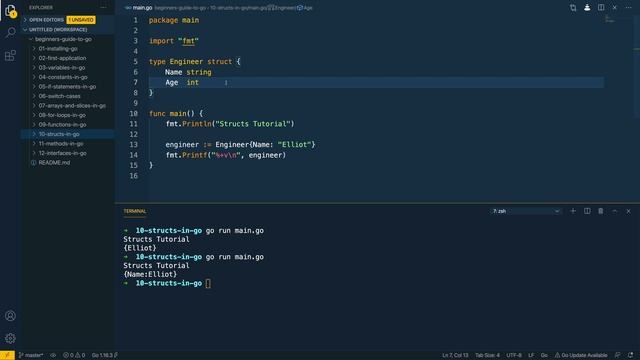Expand the 04-constants-in-go folder
640x360 pixels.
[67, 77]
